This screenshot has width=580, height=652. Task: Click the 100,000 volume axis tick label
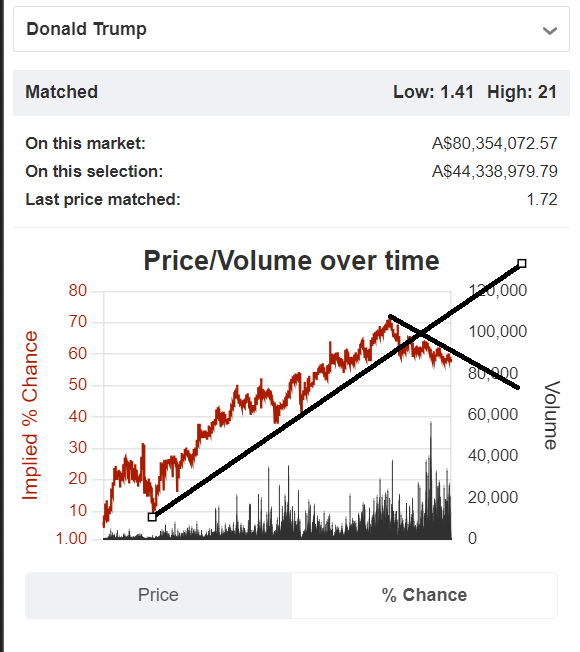click(x=498, y=331)
